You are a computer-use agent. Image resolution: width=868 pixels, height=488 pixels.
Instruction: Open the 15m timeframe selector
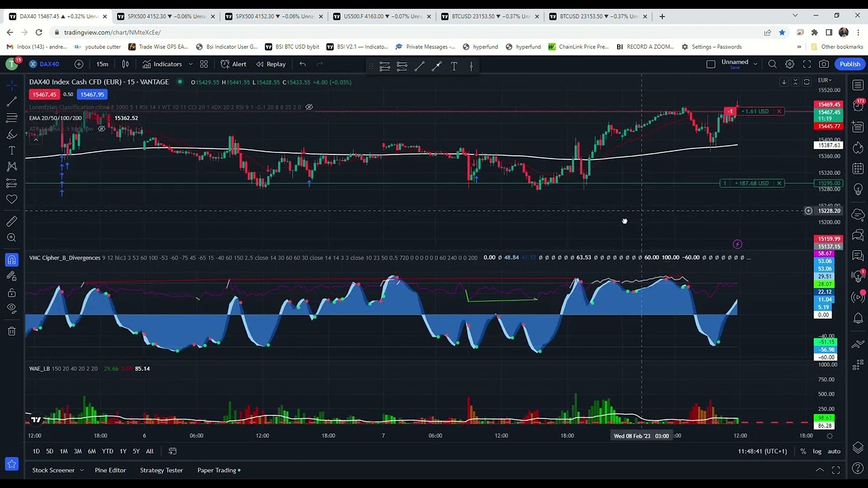click(x=102, y=64)
